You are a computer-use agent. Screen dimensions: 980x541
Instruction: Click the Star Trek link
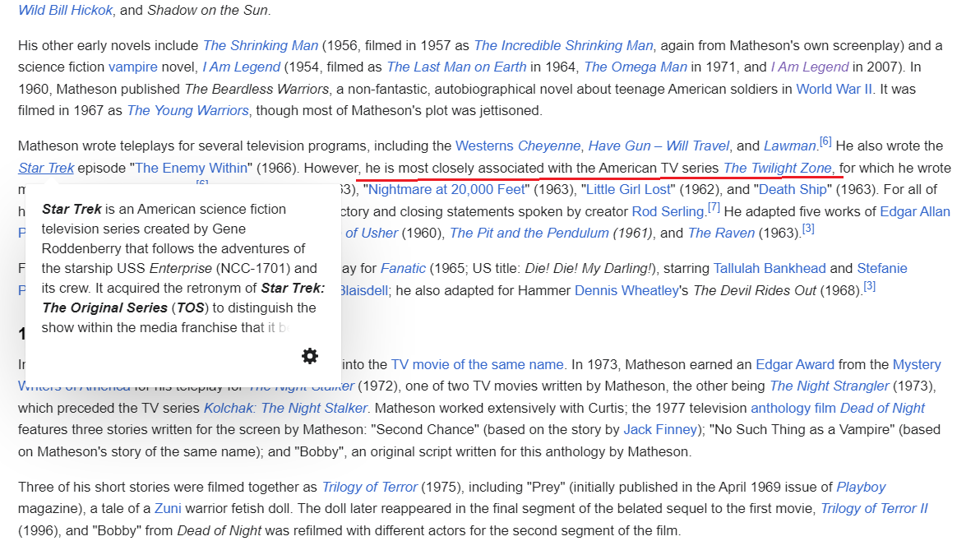(x=46, y=168)
